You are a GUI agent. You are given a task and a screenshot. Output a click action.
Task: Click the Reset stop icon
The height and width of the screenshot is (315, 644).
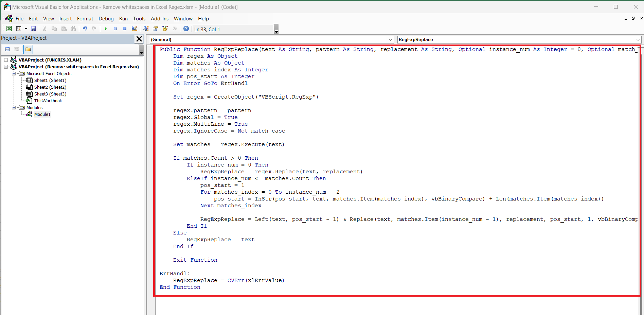125,29
